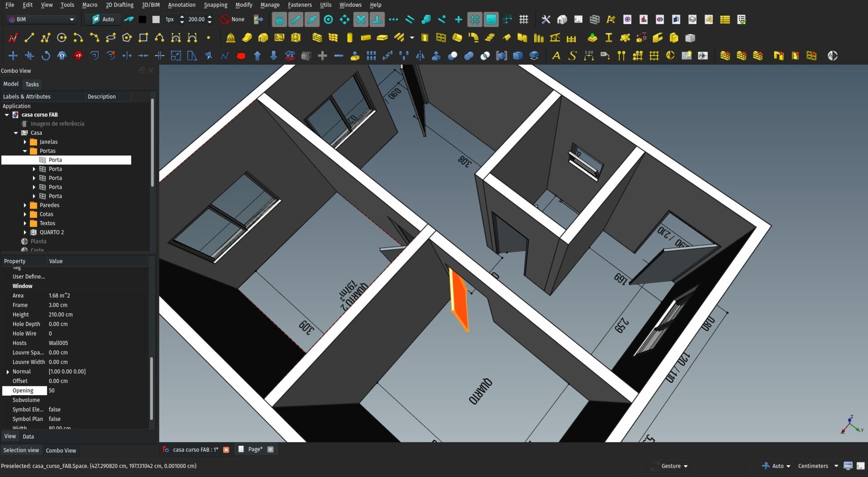
Task: Click the Truss creation tool
Action: 555,38
